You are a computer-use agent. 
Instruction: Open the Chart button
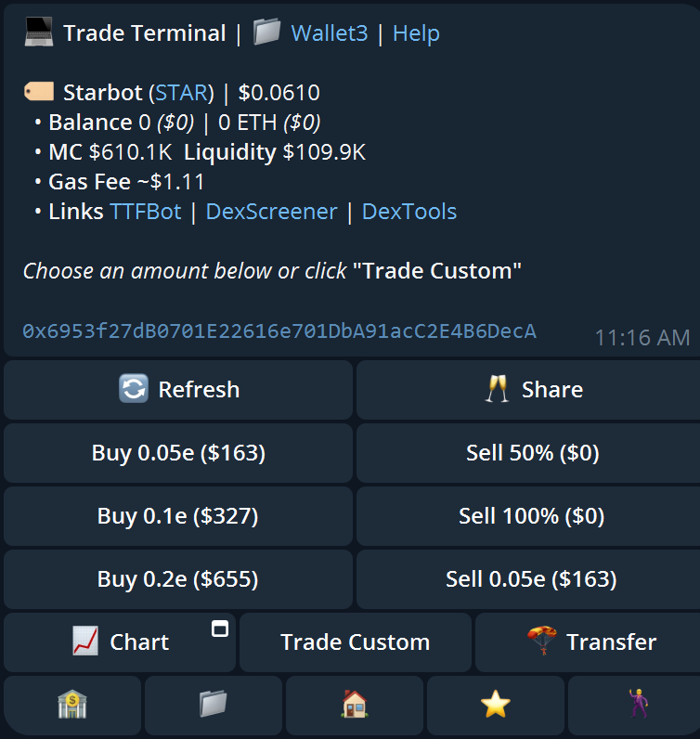(x=120, y=642)
